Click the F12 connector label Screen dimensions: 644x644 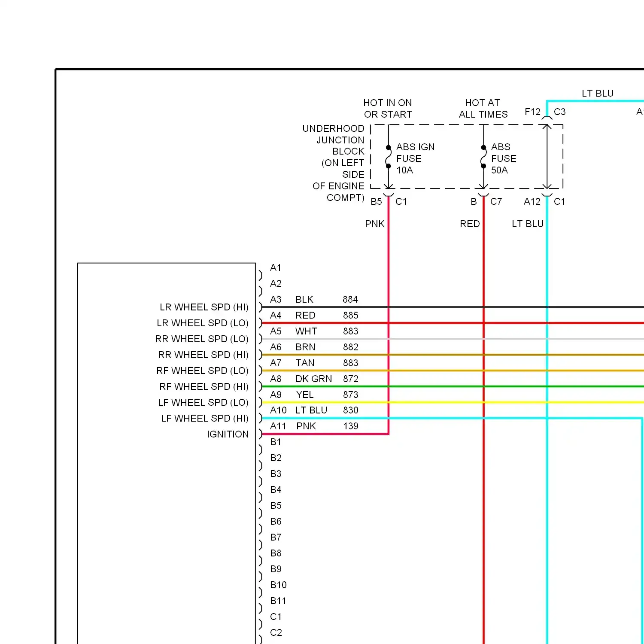(x=532, y=112)
